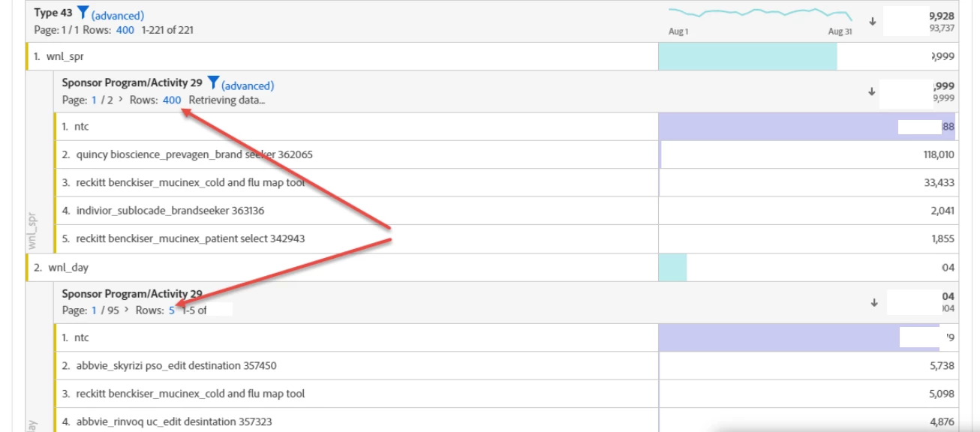
Task: Click the sort arrow in the wnl_day breakdown header
Action: (874, 303)
